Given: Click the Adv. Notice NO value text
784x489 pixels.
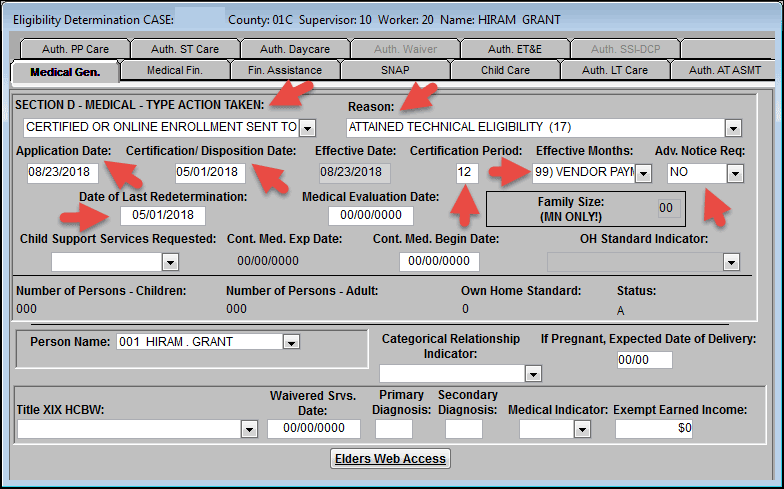Looking at the screenshot, I should (678, 172).
